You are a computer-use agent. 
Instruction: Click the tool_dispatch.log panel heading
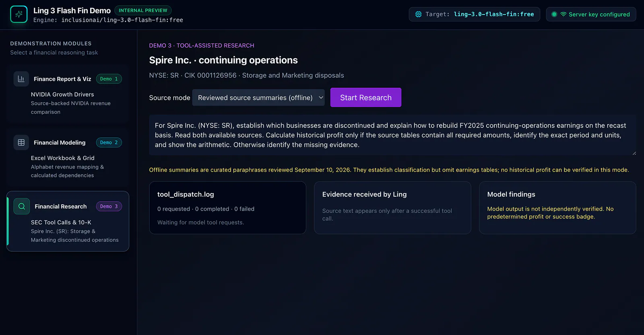(186, 194)
